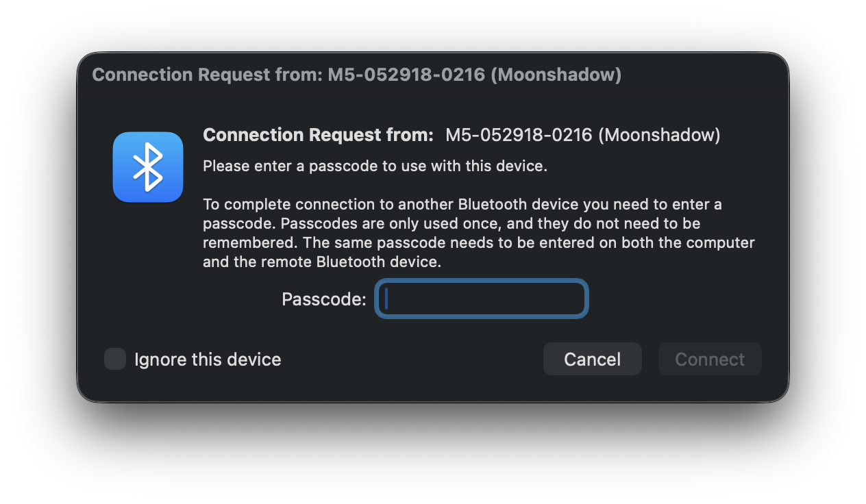Image resolution: width=866 pixels, height=504 pixels.
Task: Click the "and the remote Bluetooth device" line
Action: [x=322, y=262]
